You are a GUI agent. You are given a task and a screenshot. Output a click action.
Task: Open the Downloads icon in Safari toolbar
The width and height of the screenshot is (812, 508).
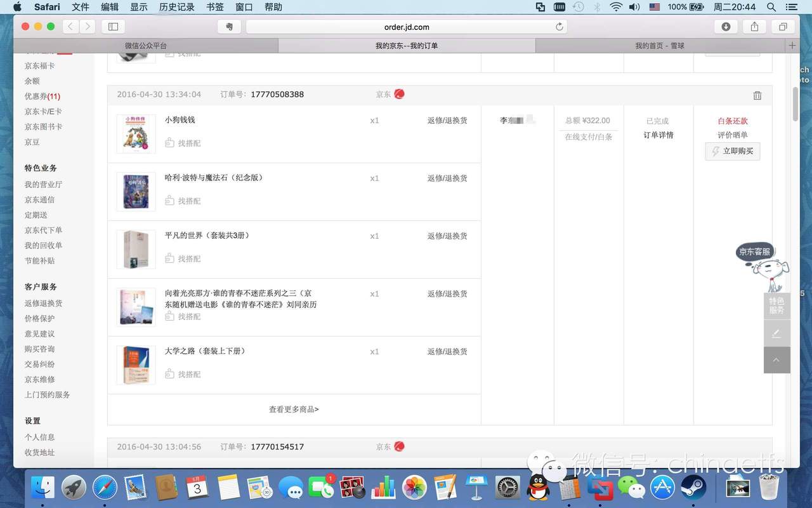726,27
